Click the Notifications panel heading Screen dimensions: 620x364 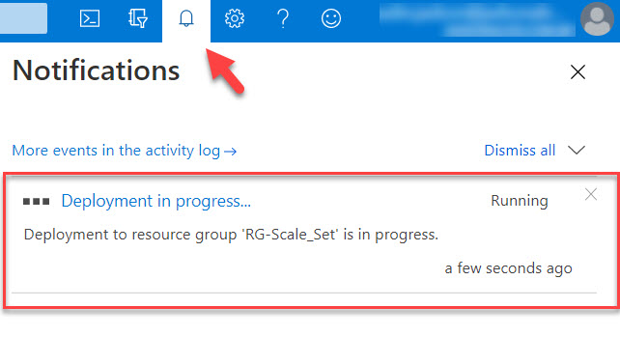[x=96, y=70]
